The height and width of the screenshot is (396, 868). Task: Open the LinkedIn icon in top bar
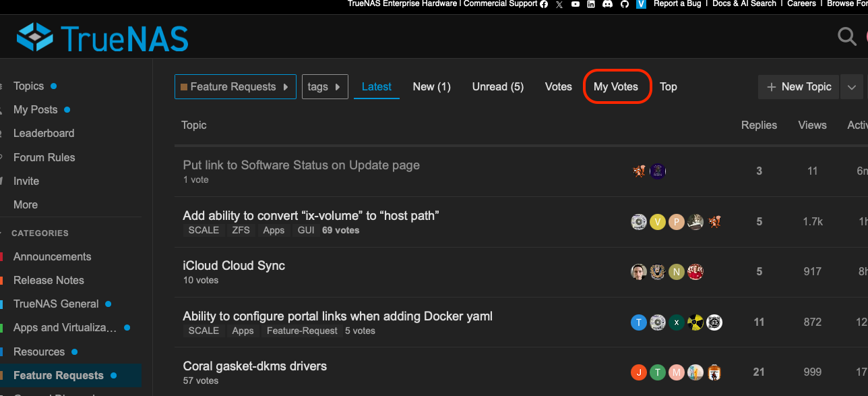(591, 4)
